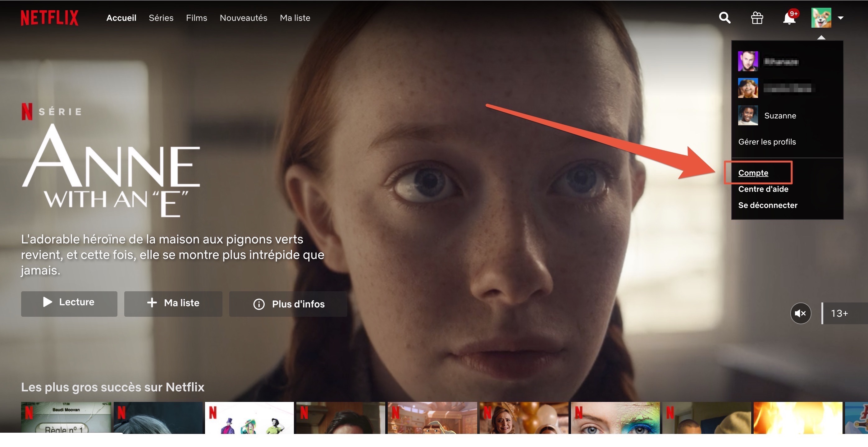Add Anne with an E to Ma liste

tap(173, 304)
